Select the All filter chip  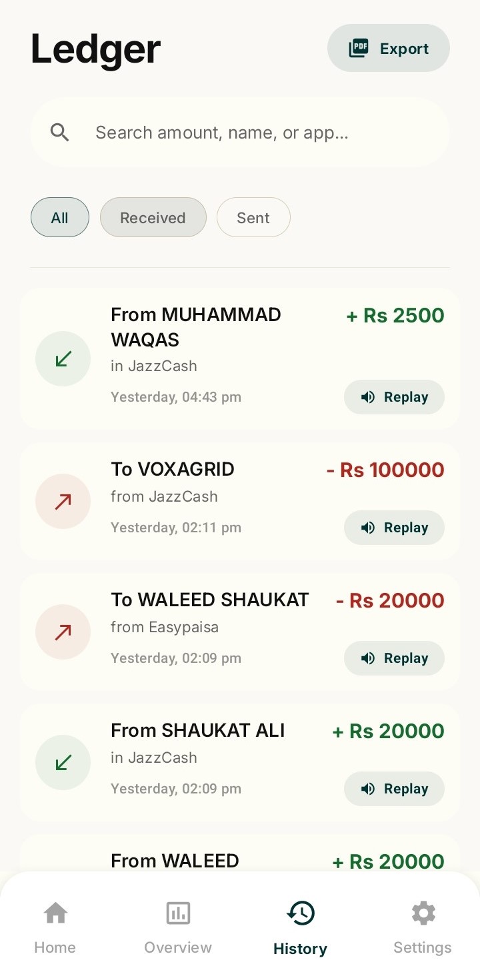point(60,217)
